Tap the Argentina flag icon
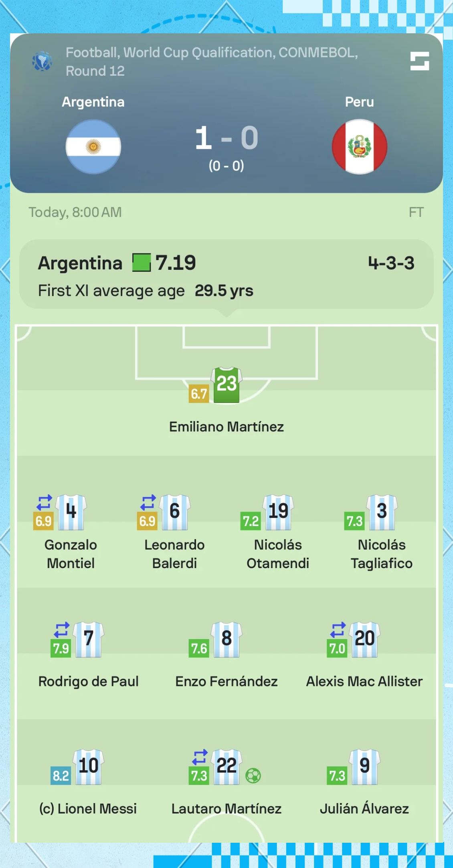Image resolution: width=453 pixels, height=868 pixels. 93,147
